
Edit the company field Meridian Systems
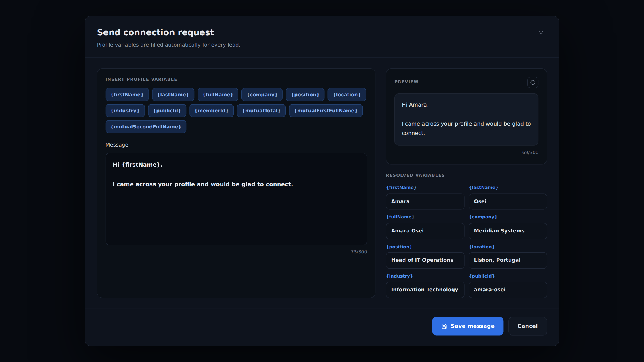pos(508,231)
